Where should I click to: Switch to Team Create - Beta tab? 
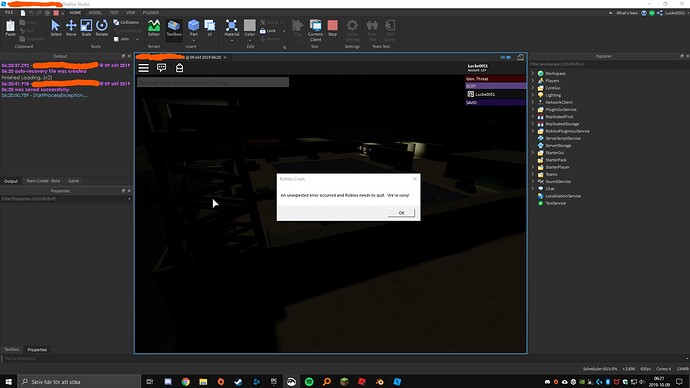click(x=43, y=181)
